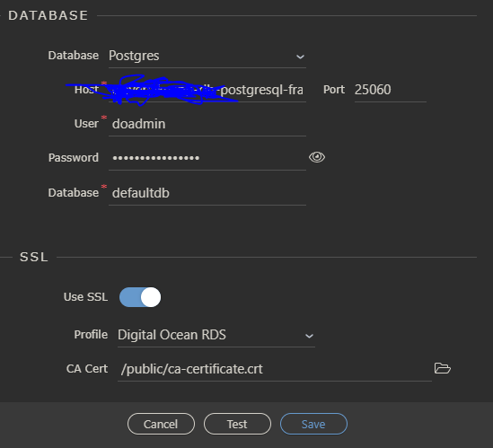Browse for CA Cert using folder icon
Image resolution: width=493 pixels, height=448 pixels.
click(x=442, y=368)
